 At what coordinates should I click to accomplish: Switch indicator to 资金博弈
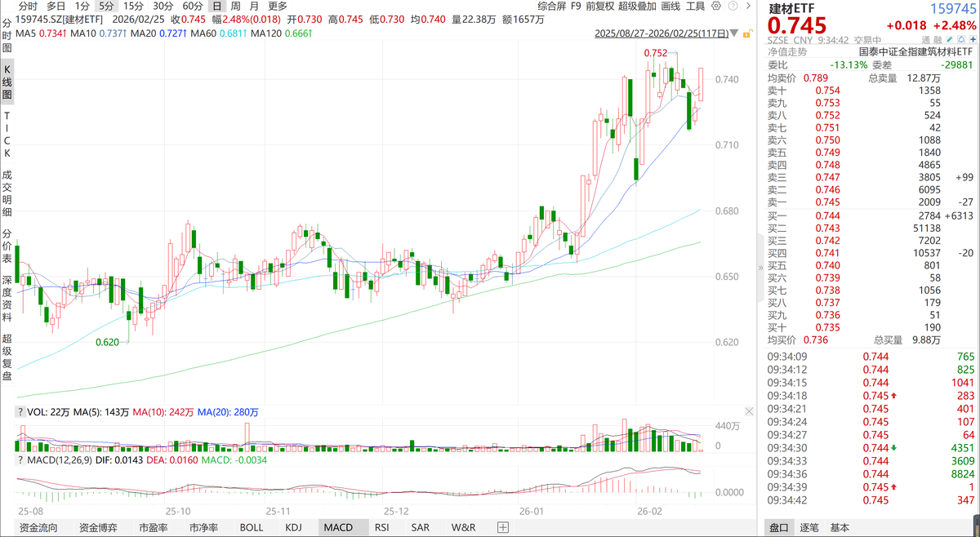click(x=98, y=528)
